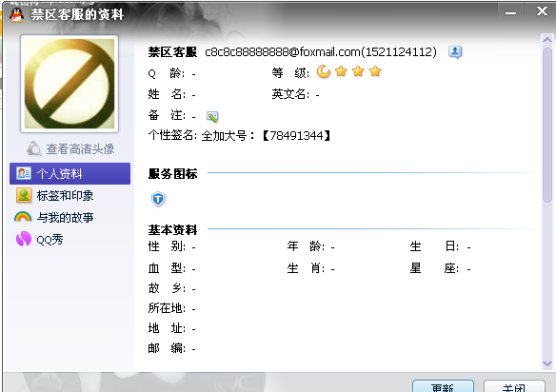Image resolution: width=556 pixels, height=392 pixels.
Task: Click the 星座 field label
Action: click(434, 268)
